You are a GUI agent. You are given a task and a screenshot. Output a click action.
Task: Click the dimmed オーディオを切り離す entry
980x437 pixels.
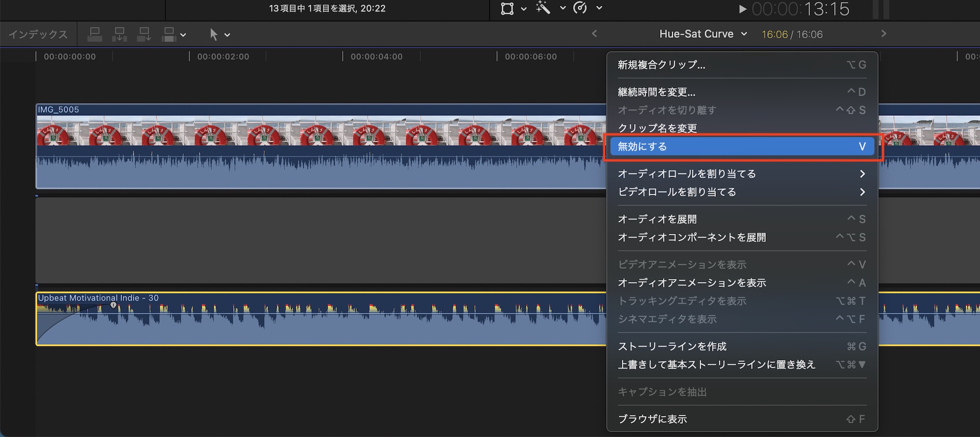[x=742, y=110]
